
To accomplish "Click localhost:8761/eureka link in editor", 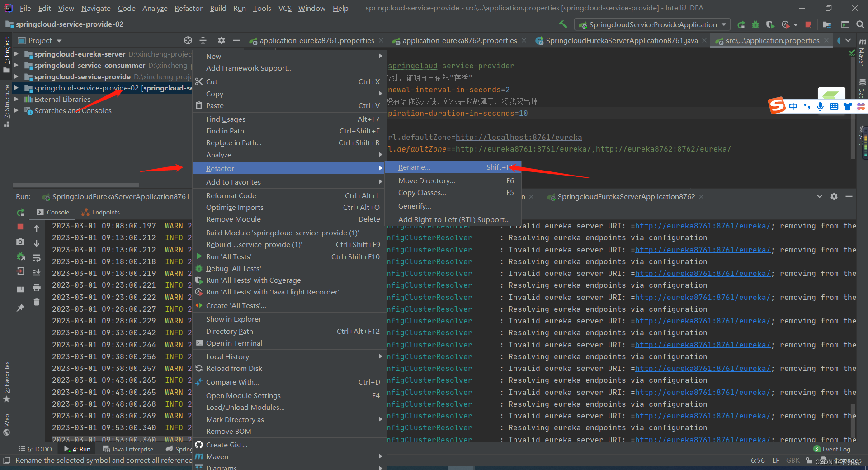I will tap(519, 137).
